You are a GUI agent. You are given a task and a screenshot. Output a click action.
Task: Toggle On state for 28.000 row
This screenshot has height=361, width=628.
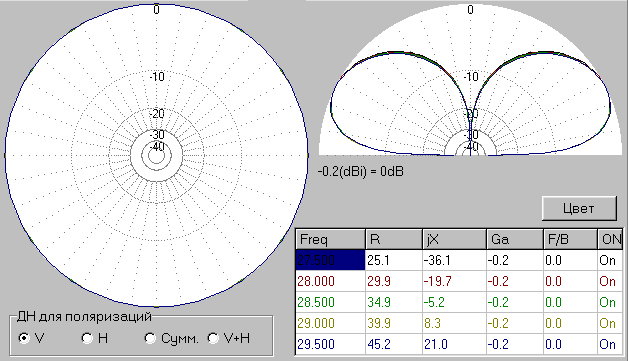pos(610,281)
